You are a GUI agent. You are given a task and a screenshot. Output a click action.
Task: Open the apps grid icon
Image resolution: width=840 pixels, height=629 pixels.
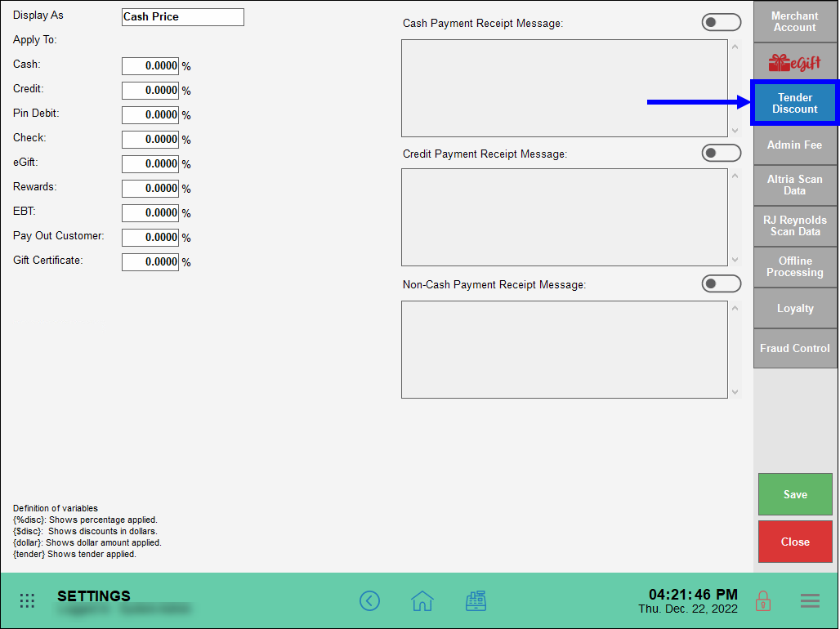(27, 600)
